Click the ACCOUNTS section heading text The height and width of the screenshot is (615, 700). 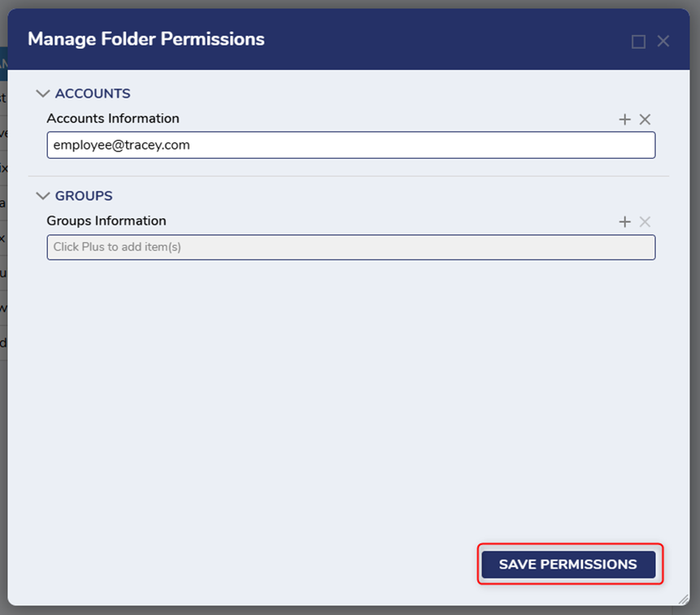click(93, 94)
